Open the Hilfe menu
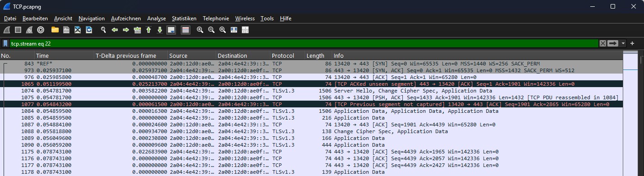Viewport: 644px width, 176px height. (x=285, y=19)
